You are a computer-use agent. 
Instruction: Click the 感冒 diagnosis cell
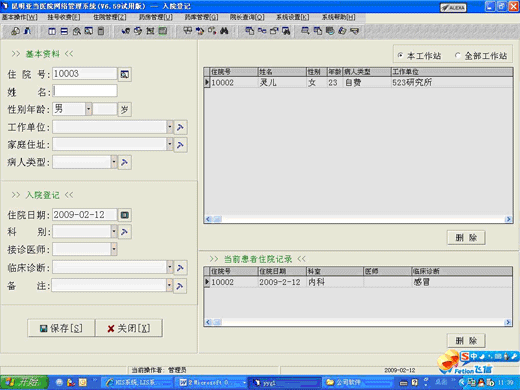click(x=462, y=282)
